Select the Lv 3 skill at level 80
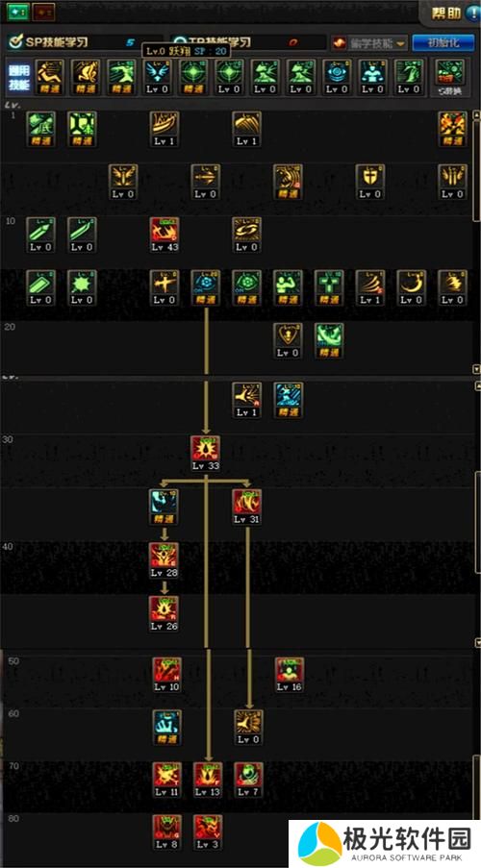481x868 pixels. click(208, 829)
